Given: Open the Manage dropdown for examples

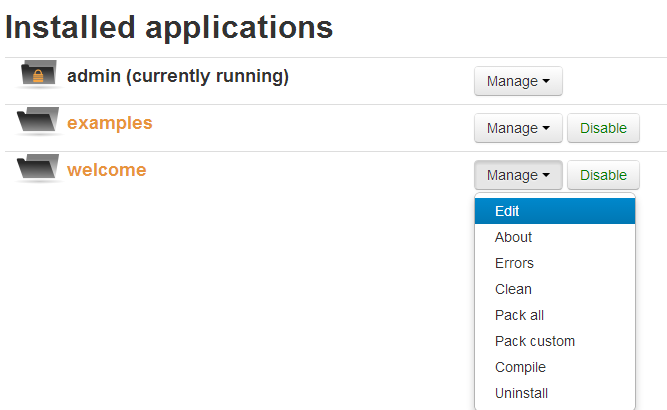Looking at the screenshot, I should (518, 128).
